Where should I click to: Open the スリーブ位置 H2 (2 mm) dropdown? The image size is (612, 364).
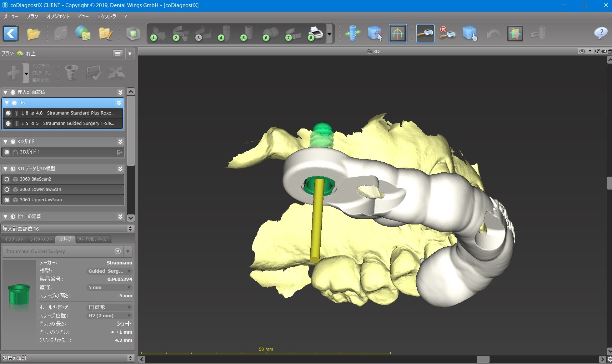coord(110,316)
